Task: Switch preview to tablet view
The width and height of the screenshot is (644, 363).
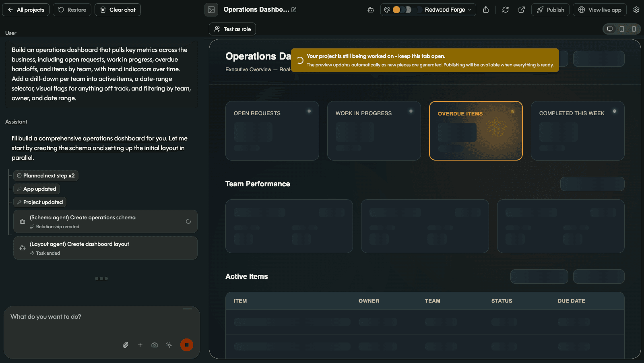Action: point(622,29)
